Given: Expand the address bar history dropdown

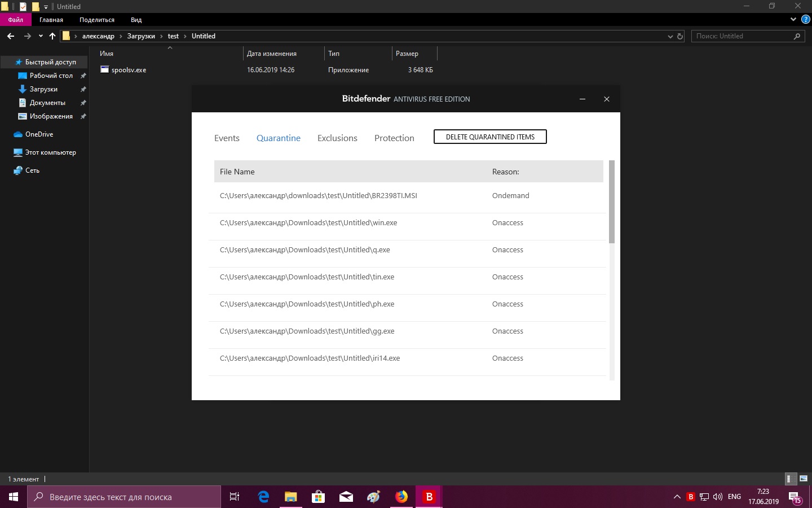Looking at the screenshot, I should (x=670, y=36).
